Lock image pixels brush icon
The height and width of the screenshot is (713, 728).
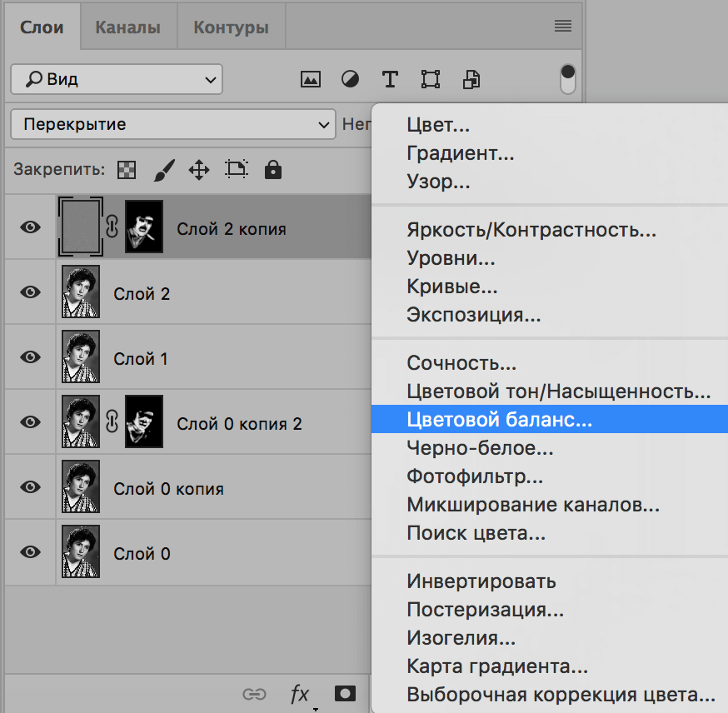click(164, 171)
